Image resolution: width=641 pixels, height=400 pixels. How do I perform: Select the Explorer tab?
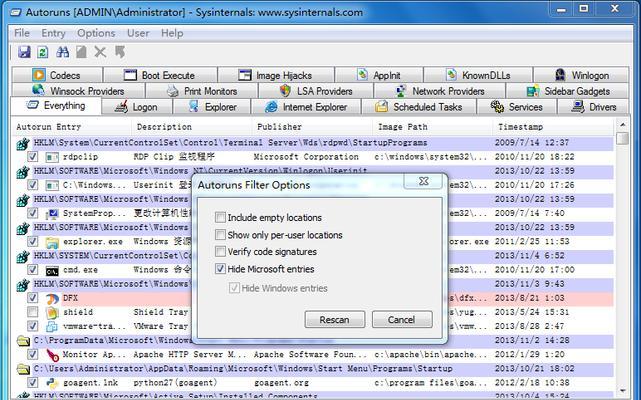point(212,107)
